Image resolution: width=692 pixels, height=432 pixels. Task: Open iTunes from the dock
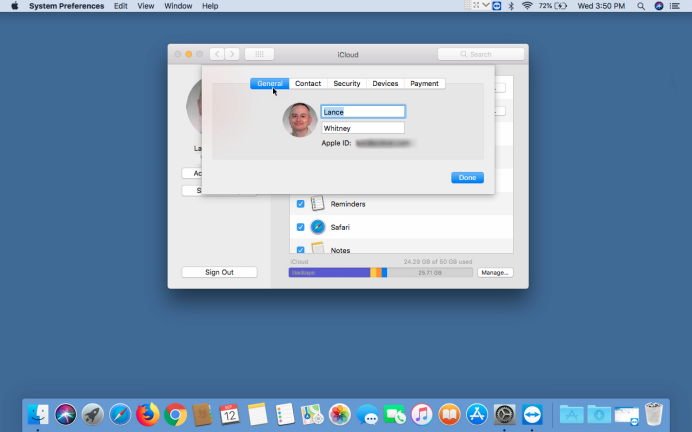coord(422,414)
